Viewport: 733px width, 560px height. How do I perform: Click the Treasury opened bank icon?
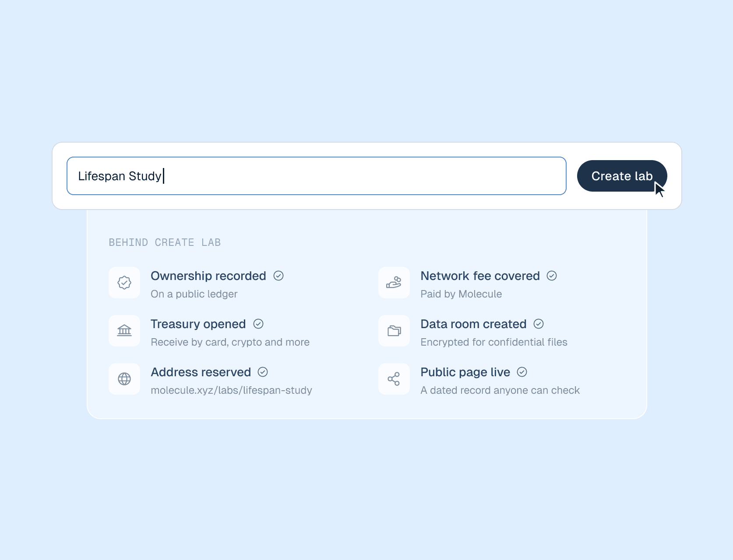click(124, 331)
